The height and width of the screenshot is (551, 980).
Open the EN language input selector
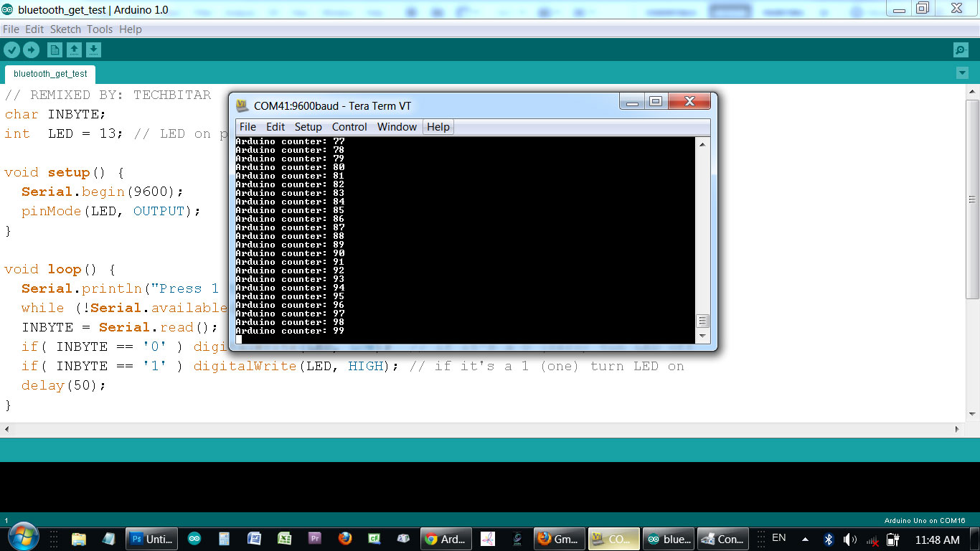pyautogui.click(x=778, y=538)
